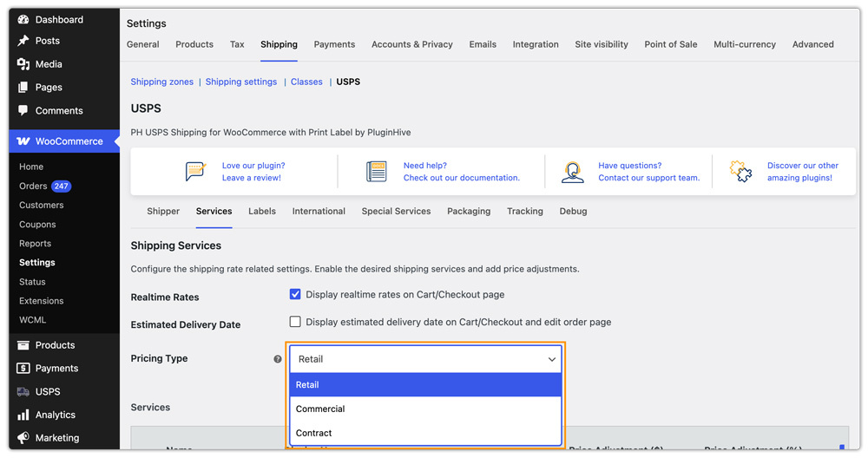Select the Services sub-tab

pos(214,212)
